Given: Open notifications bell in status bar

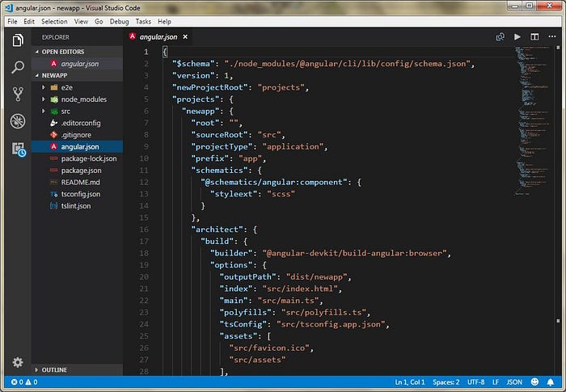Looking at the screenshot, I should point(550,381).
